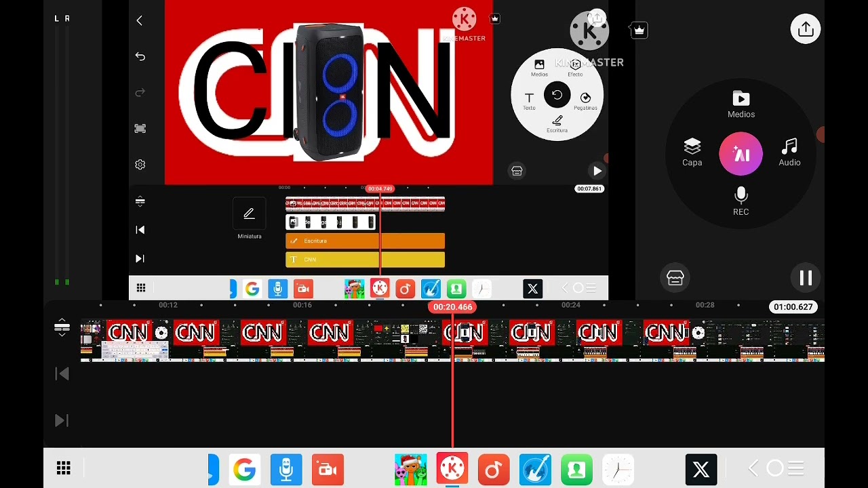Tap the pink AI center button
Viewport: 868px width, 488px height.
coord(741,154)
